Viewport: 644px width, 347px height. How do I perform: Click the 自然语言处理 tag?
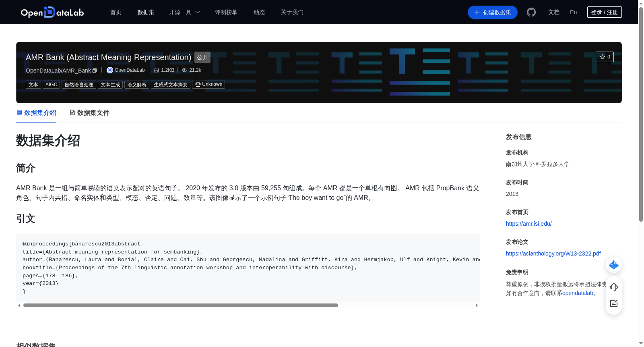79,85
